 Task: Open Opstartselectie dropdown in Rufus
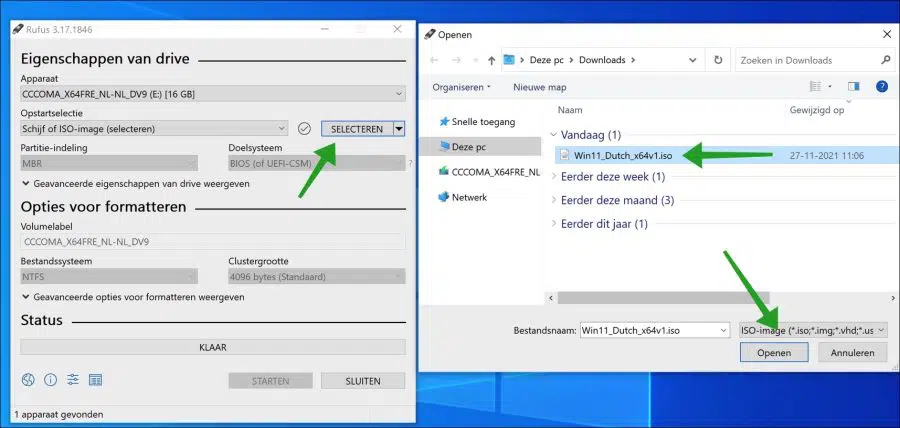(x=281, y=129)
